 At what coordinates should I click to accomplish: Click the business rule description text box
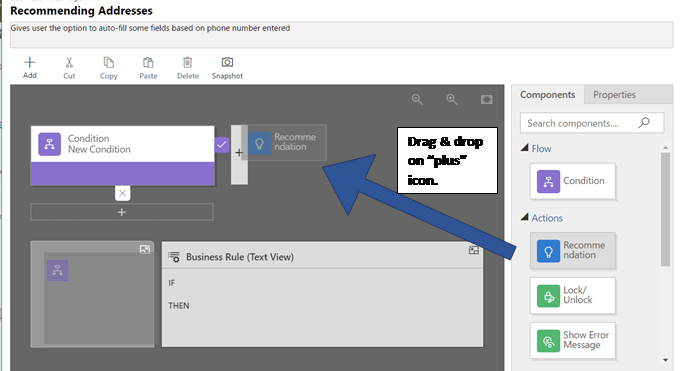[342, 35]
